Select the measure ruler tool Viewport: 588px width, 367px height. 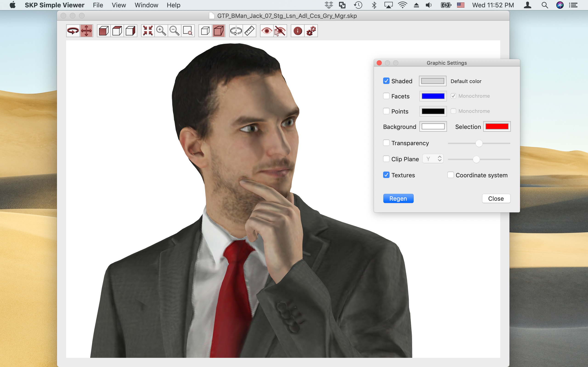(249, 31)
